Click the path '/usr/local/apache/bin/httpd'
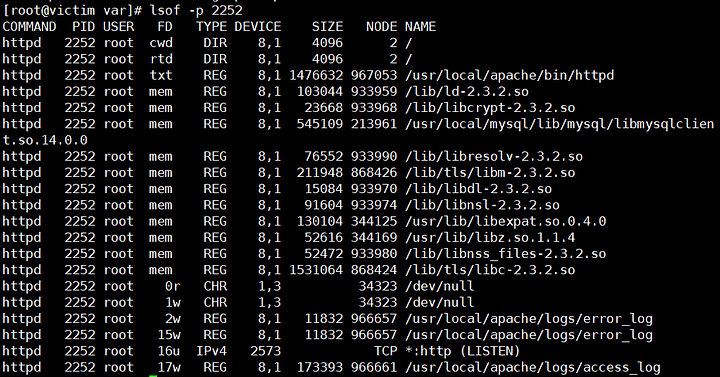 (509, 75)
